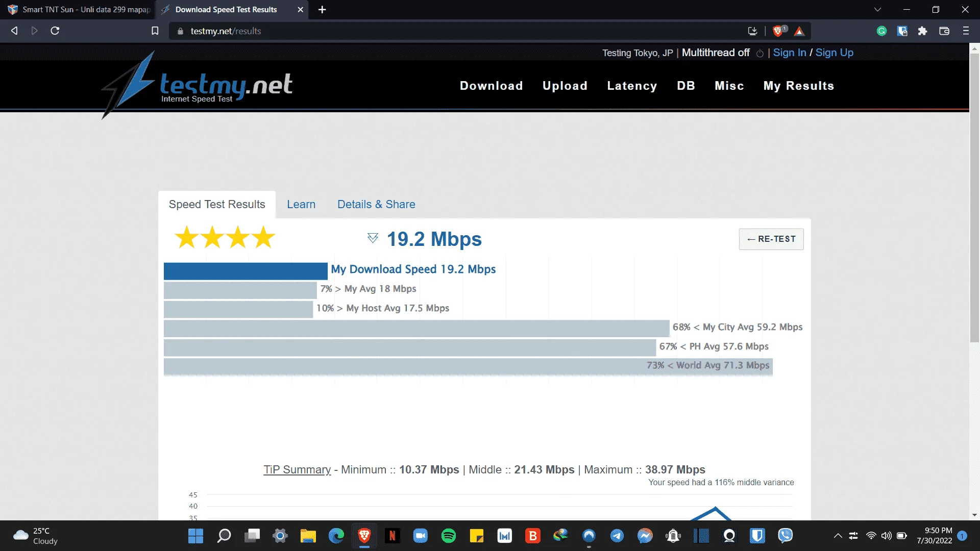This screenshot has width=980, height=551.
Task: Go back with the browser back arrow
Action: click(14, 31)
